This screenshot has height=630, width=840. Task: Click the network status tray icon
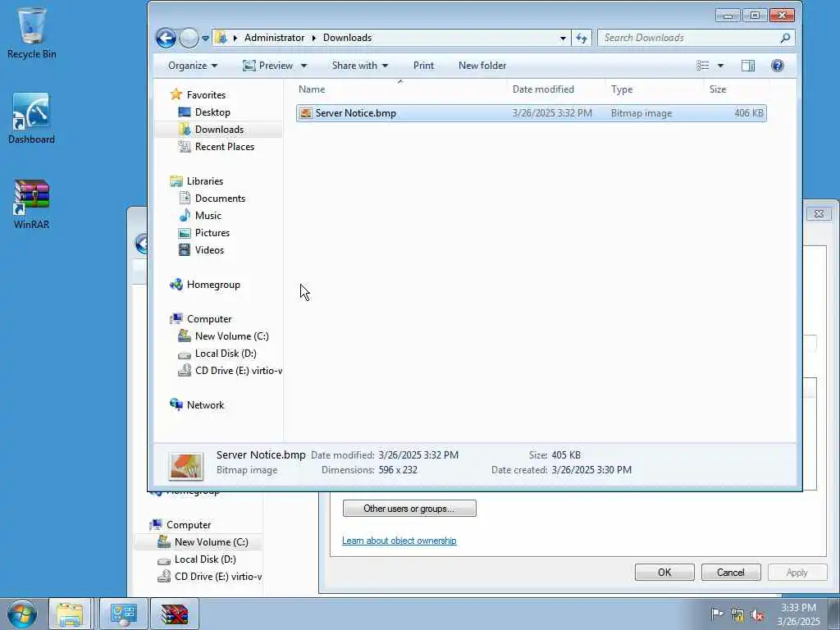[737, 614]
